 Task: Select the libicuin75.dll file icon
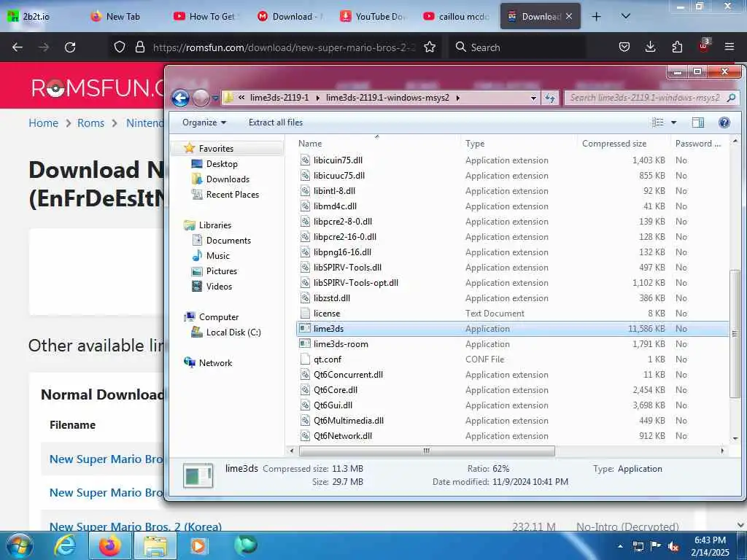[x=305, y=160]
